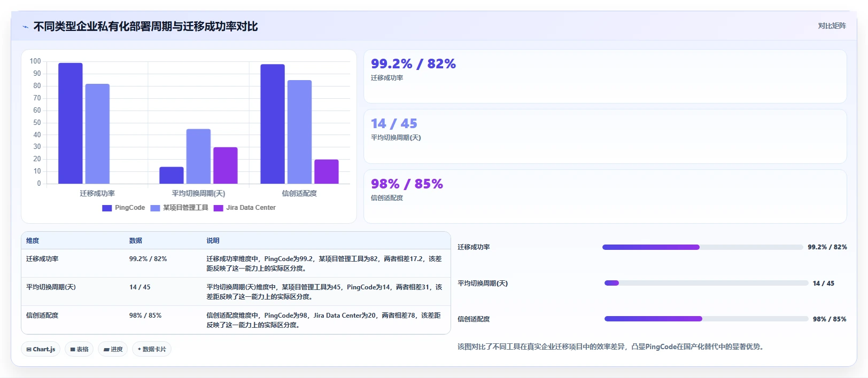Click dashboard title 不同类型企业私有化部署周期与迁移成功率对比
This screenshot has height=378, width=868.
(x=145, y=27)
